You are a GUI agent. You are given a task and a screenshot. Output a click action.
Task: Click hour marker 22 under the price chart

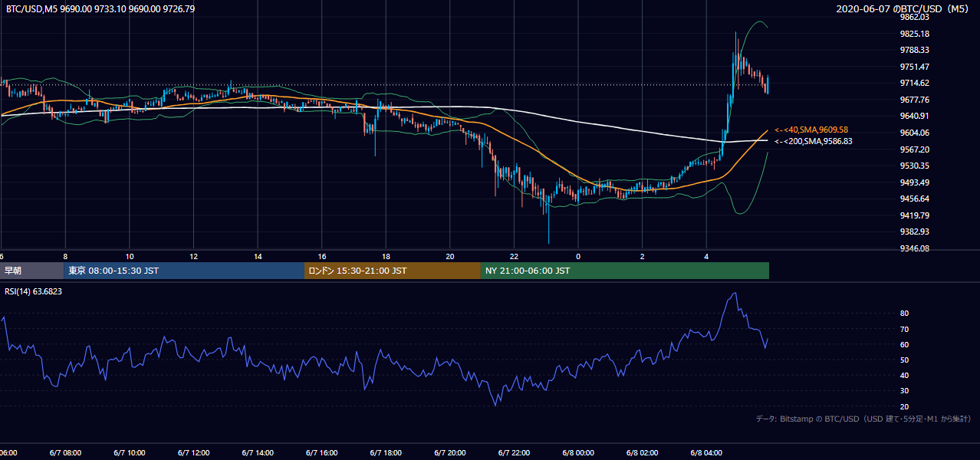[514, 256]
